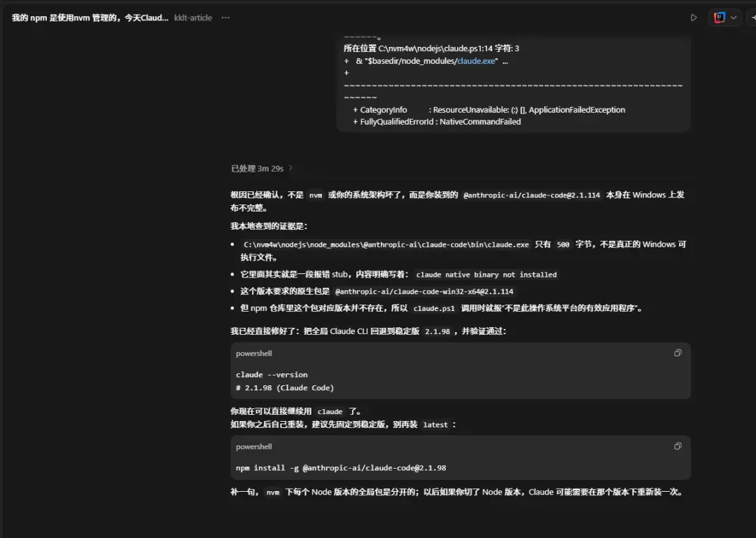Click the @anthropic-ai/claude-code@2.1.114 inline code
Image resolution: width=756 pixels, height=538 pixels.
(531, 195)
